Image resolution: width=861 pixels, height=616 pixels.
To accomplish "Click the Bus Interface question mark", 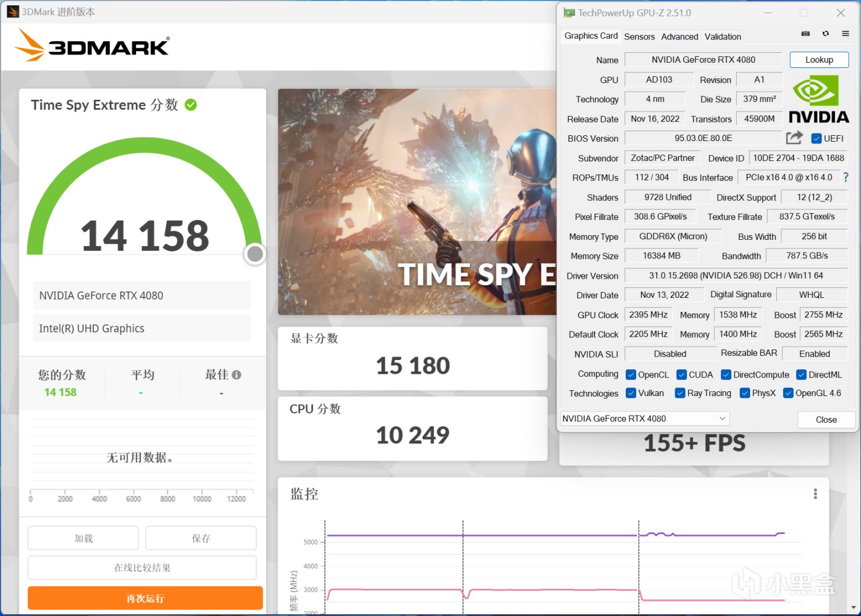I will click(846, 177).
